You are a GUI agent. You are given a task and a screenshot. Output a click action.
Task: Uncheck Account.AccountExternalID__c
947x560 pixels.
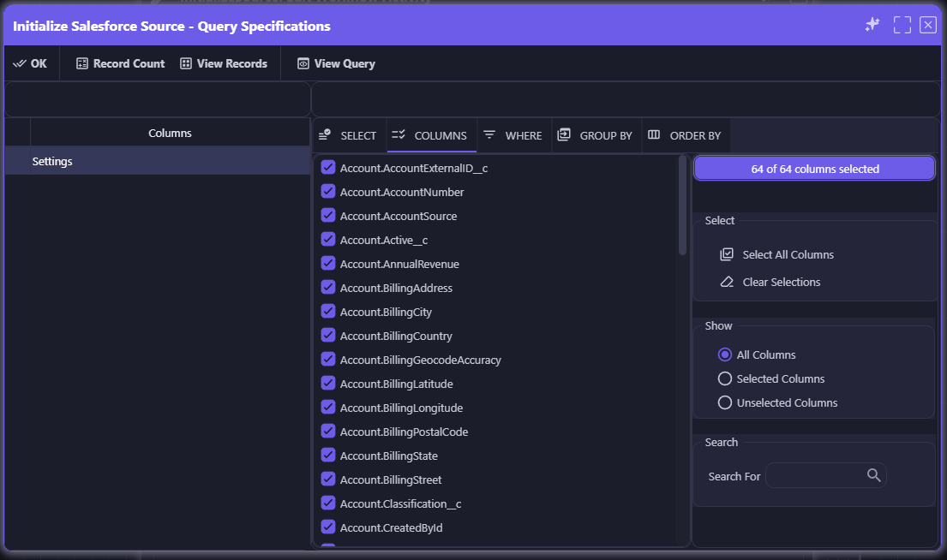(328, 167)
